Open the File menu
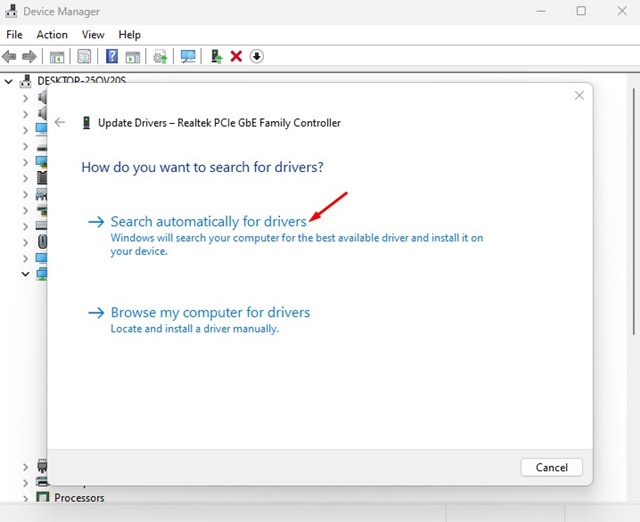This screenshot has height=522, width=640. coord(14,35)
